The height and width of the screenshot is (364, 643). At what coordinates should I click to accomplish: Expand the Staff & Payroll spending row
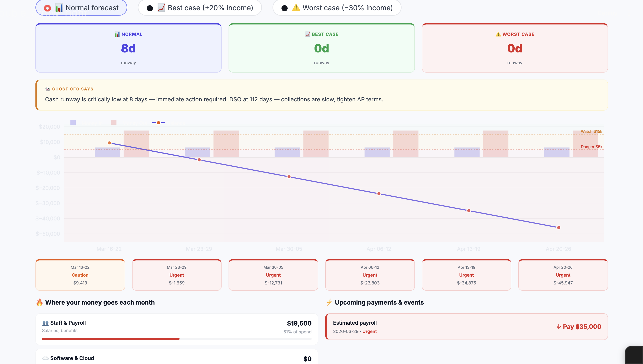tap(176, 329)
